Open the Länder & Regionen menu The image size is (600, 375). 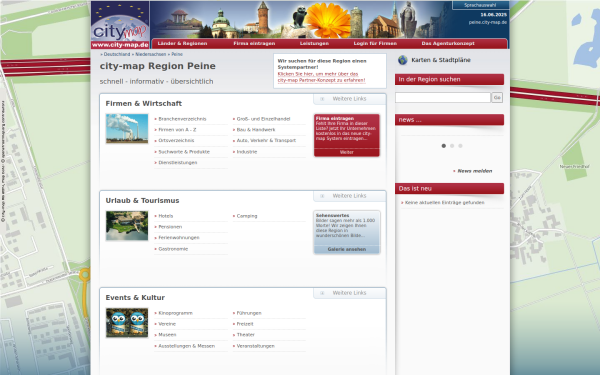(182, 44)
